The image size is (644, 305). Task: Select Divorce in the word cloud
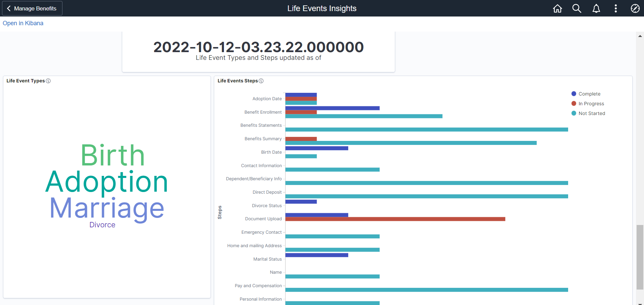coord(102,225)
